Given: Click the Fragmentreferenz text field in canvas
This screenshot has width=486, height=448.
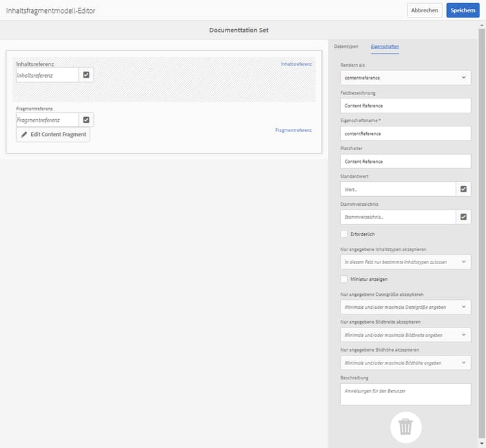Looking at the screenshot, I should (47, 120).
